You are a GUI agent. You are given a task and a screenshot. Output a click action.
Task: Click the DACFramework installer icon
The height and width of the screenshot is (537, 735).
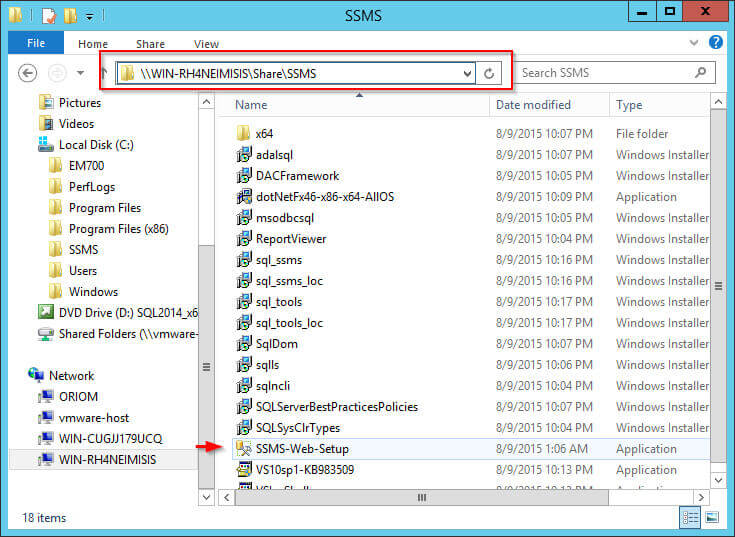(244, 176)
